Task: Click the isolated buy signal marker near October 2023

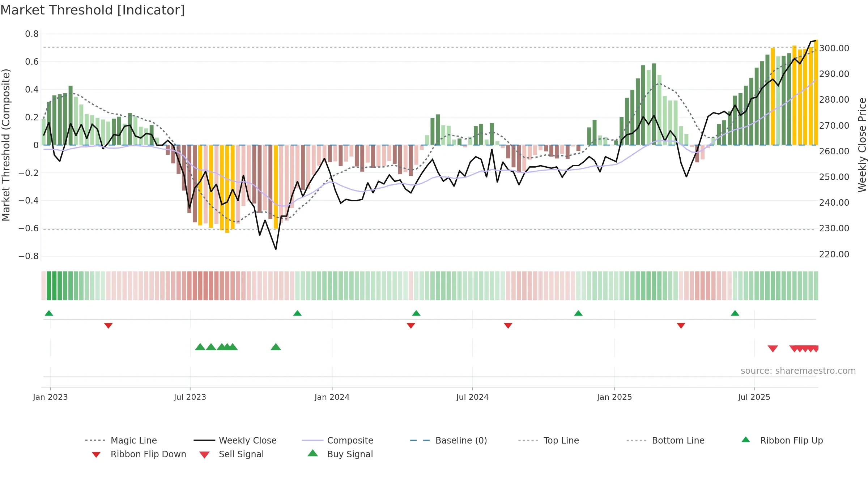Action: 276,347
